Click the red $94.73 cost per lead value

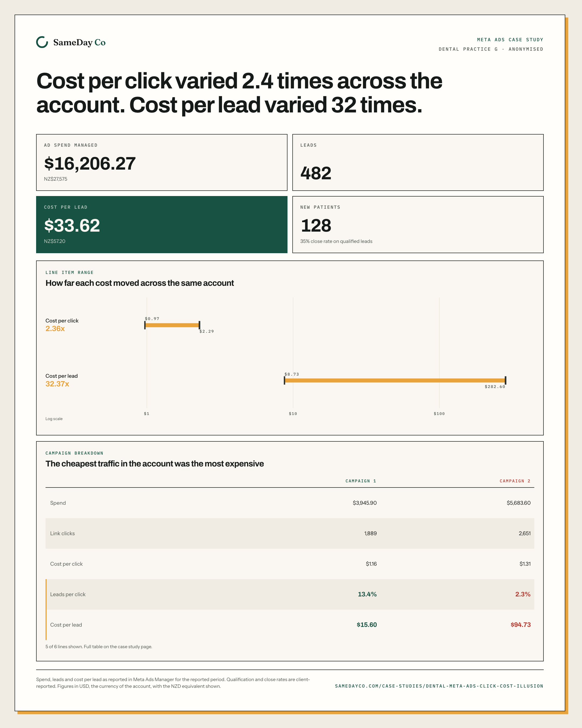521,625
